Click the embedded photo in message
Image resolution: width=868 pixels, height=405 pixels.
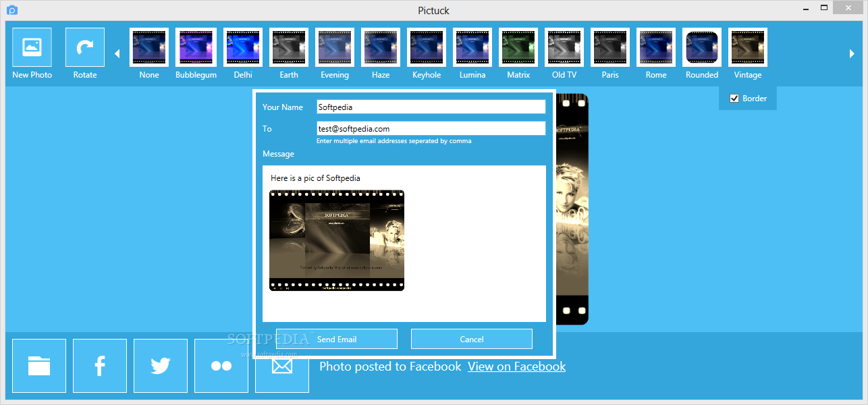pos(337,240)
